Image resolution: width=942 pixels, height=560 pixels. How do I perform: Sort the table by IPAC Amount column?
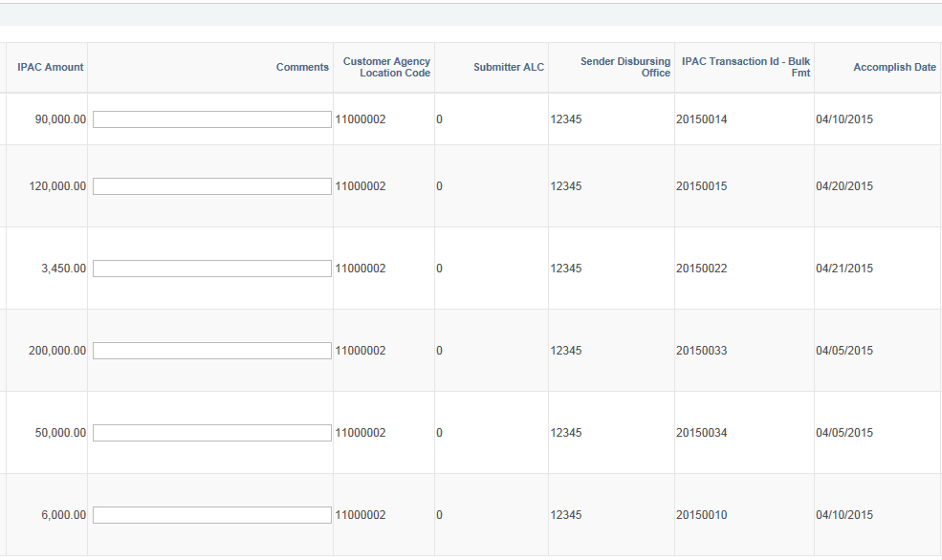click(48, 67)
